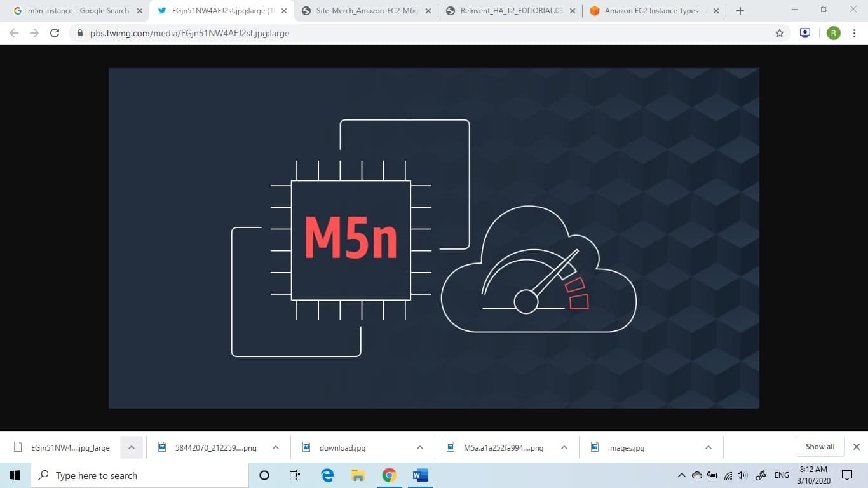Go back to the previous page
The width and height of the screenshot is (868, 488).
(14, 33)
